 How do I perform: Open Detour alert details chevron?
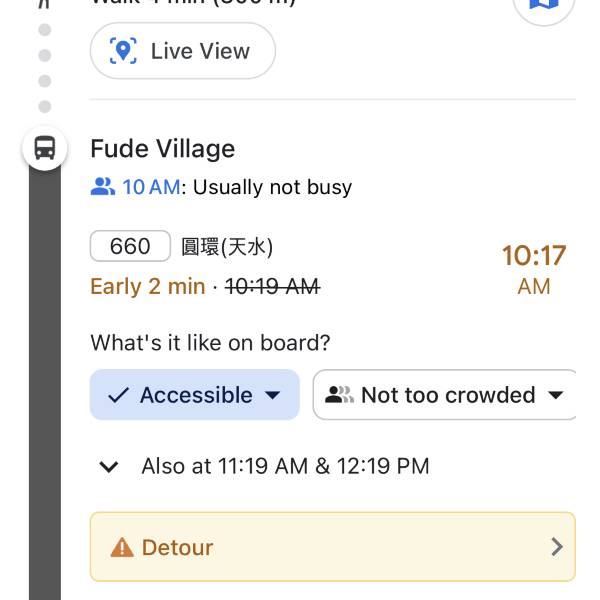tap(557, 547)
